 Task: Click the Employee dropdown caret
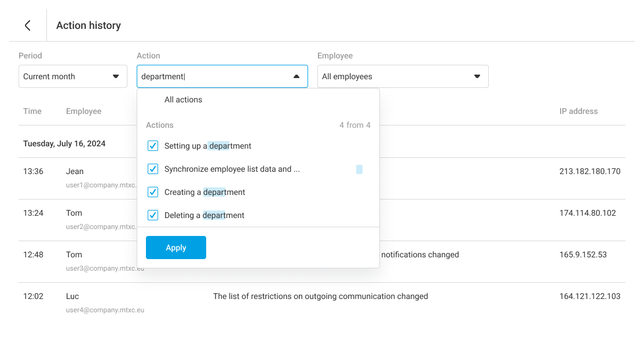point(477,76)
